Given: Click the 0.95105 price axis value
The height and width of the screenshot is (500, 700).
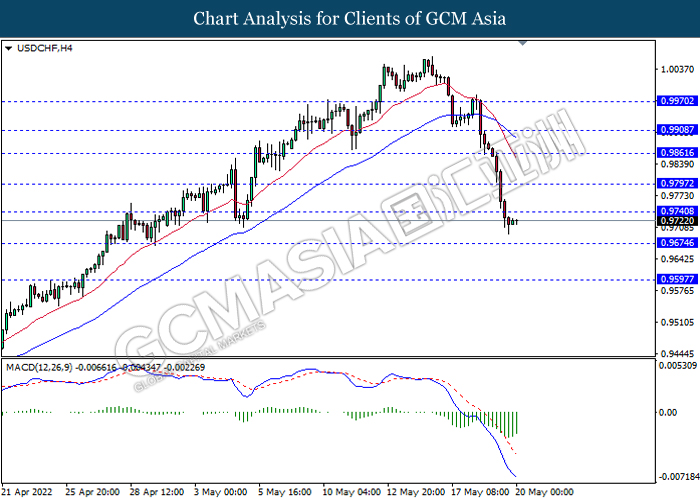Looking at the screenshot, I should pyautogui.click(x=677, y=322).
